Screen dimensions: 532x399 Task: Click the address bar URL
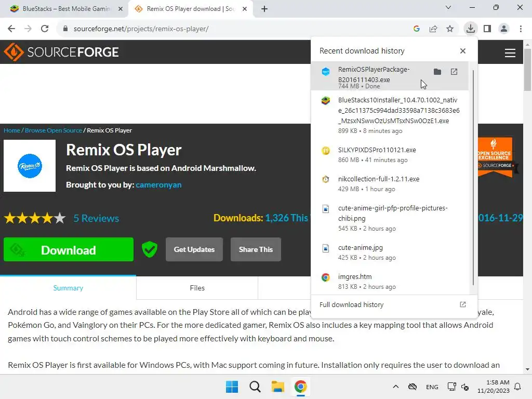[x=141, y=29]
